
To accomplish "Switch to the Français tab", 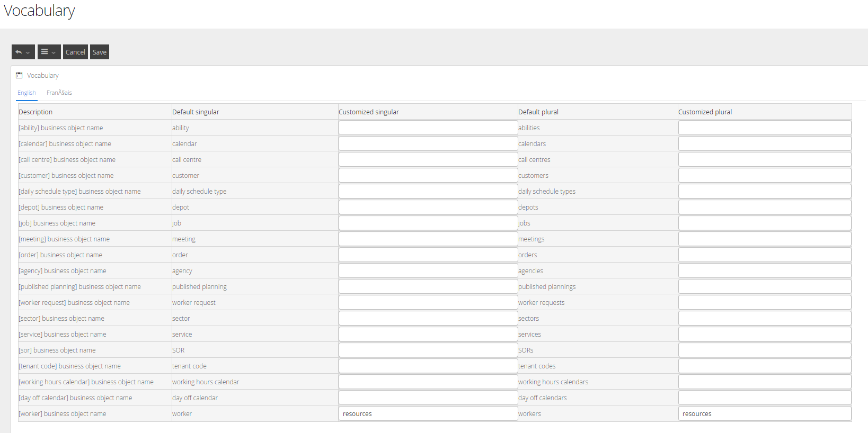I will (59, 93).
